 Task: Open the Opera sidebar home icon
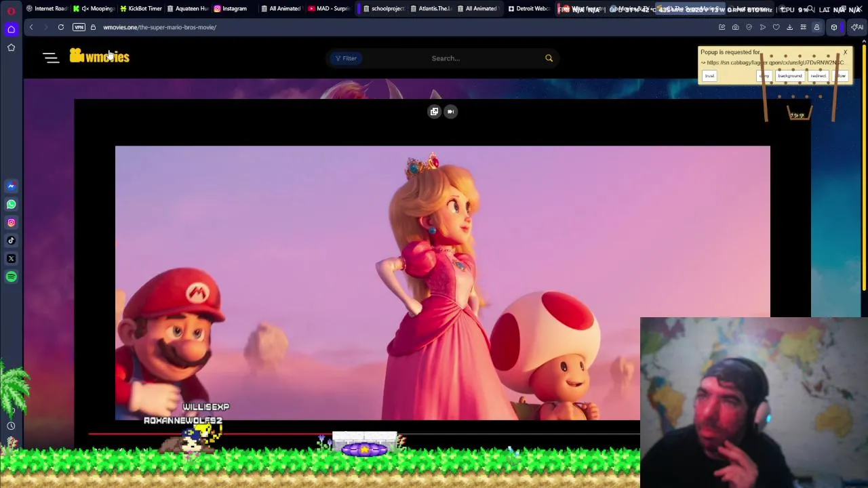point(11,29)
